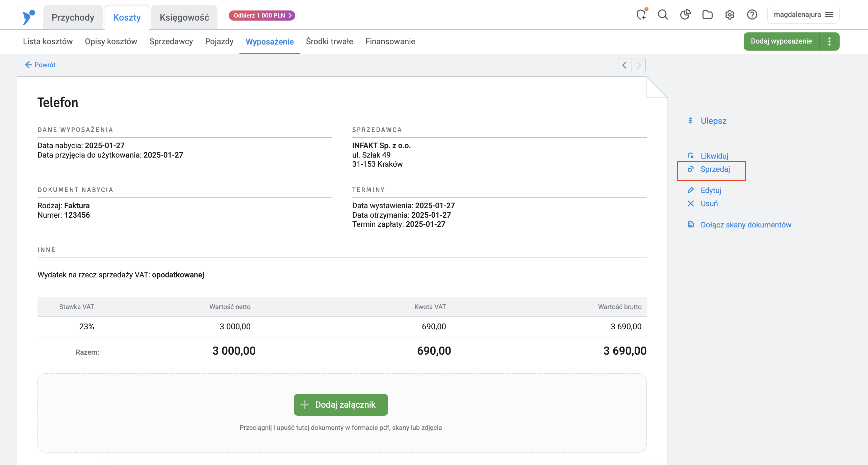Viewport: 868px width, 465px height.
Task: Open the Księgowość tab
Action: (184, 18)
